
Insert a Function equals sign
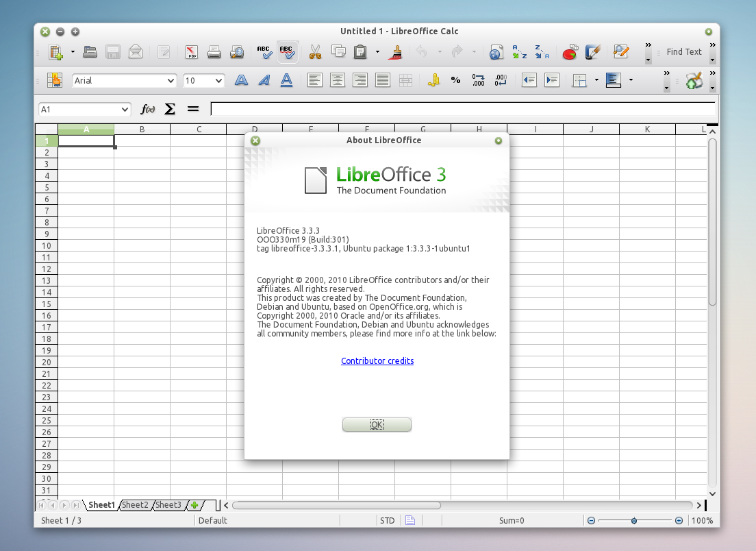(x=193, y=110)
